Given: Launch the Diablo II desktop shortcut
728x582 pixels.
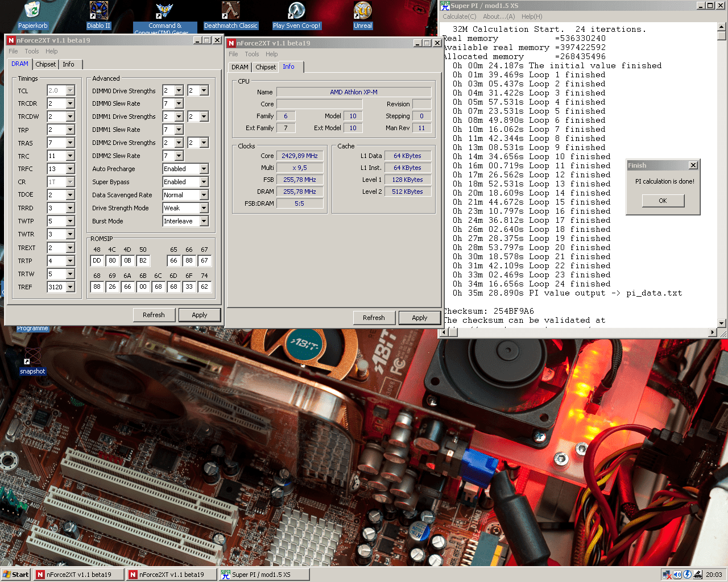Looking at the screenshot, I should pos(99,10).
